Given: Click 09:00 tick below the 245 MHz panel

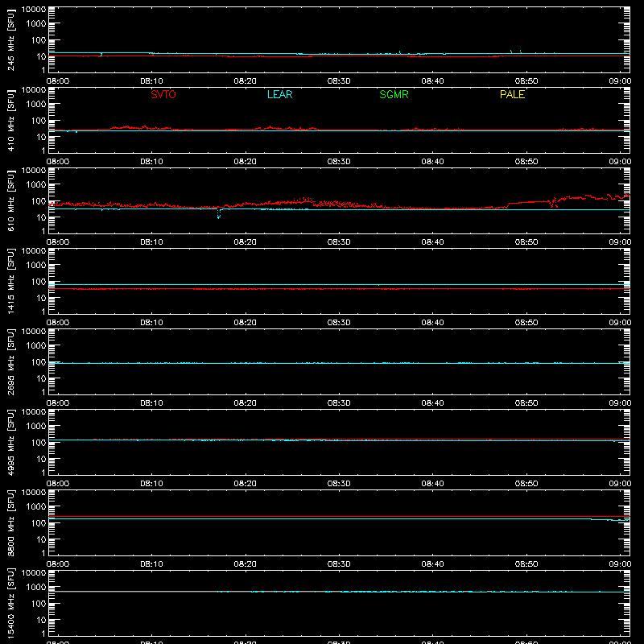Looking at the screenshot, I should (x=620, y=81).
